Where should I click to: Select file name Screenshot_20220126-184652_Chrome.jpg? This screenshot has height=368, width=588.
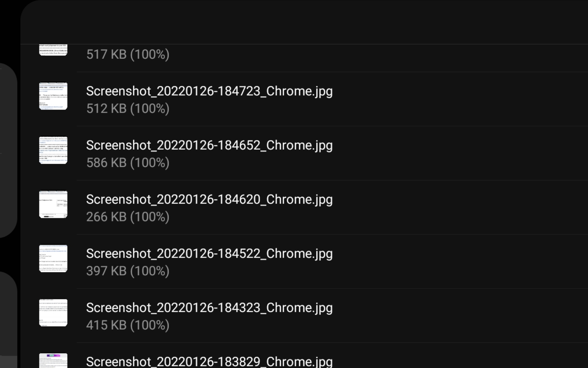(209, 145)
